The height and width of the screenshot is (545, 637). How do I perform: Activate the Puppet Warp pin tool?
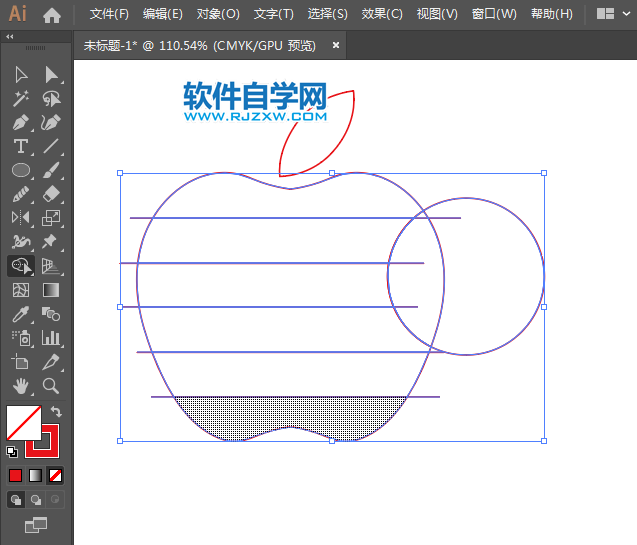(x=51, y=242)
